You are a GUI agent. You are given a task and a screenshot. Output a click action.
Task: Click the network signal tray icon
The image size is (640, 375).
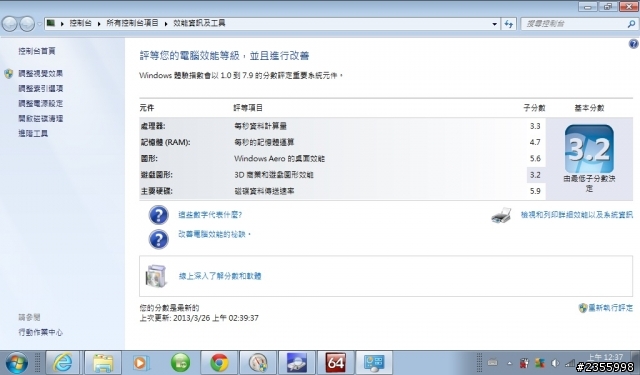tap(570, 363)
